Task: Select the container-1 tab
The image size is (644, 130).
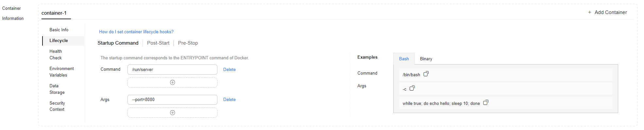Action: (x=54, y=13)
